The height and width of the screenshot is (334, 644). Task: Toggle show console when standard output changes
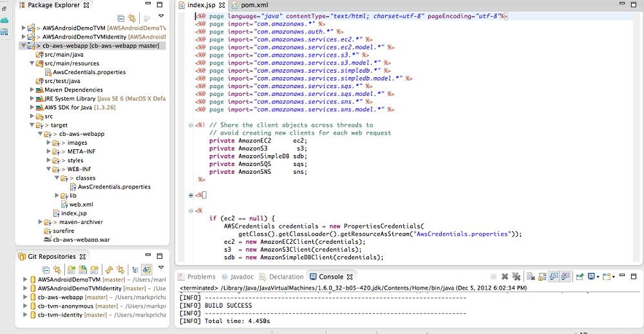click(554, 277)
